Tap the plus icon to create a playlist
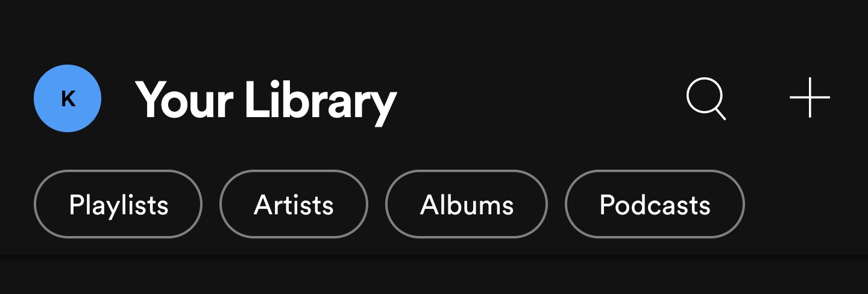The height and width of the screenshot is (294, 868). [810, 97]
